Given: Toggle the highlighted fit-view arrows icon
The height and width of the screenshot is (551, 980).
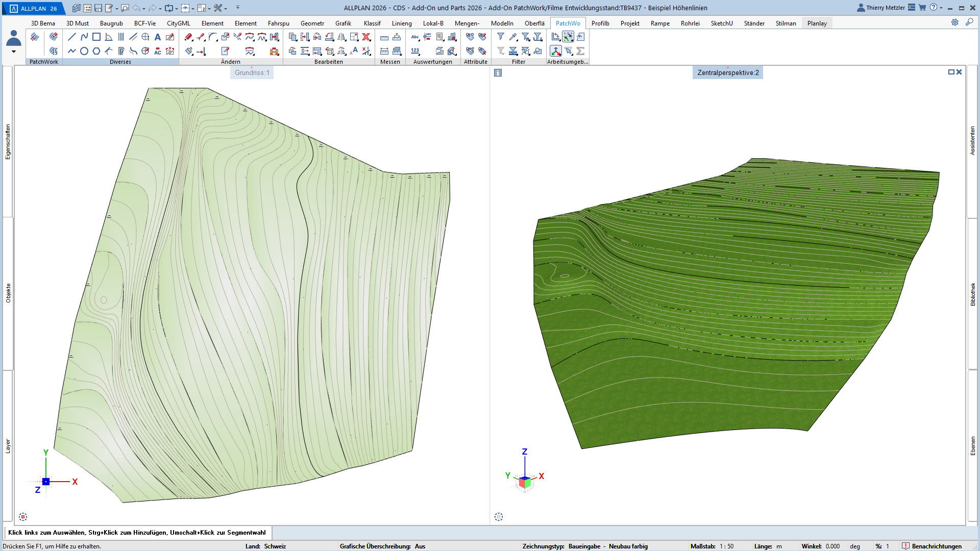Looking at the screenshot, I should [568, 37].
